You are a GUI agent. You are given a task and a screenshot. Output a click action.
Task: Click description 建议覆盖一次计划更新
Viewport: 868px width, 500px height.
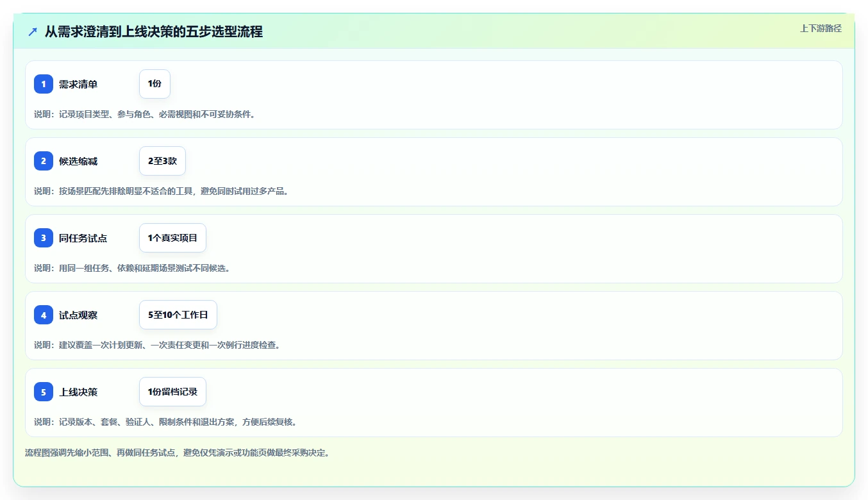157,345
